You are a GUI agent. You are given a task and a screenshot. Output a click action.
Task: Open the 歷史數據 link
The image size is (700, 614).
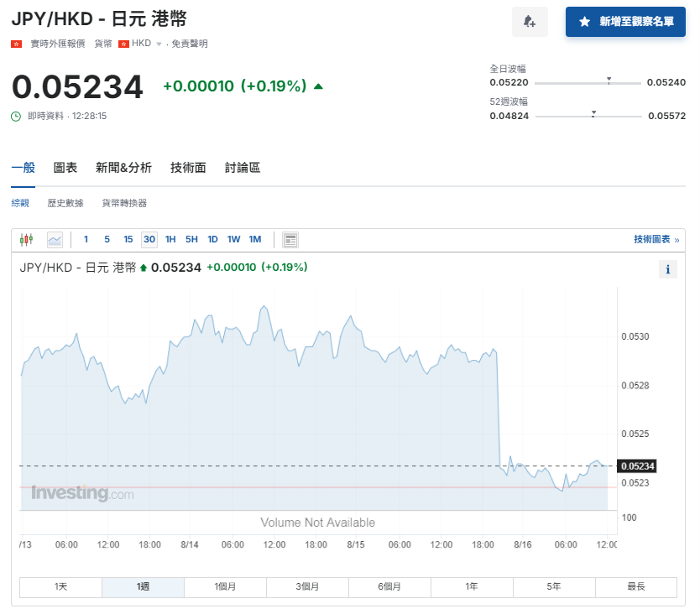coord(65,202)
